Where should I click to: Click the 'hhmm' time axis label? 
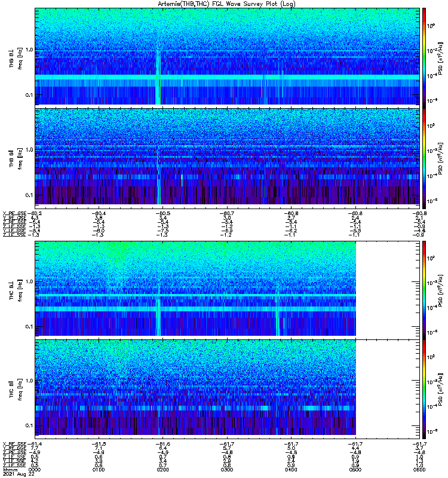click(10, 470)
